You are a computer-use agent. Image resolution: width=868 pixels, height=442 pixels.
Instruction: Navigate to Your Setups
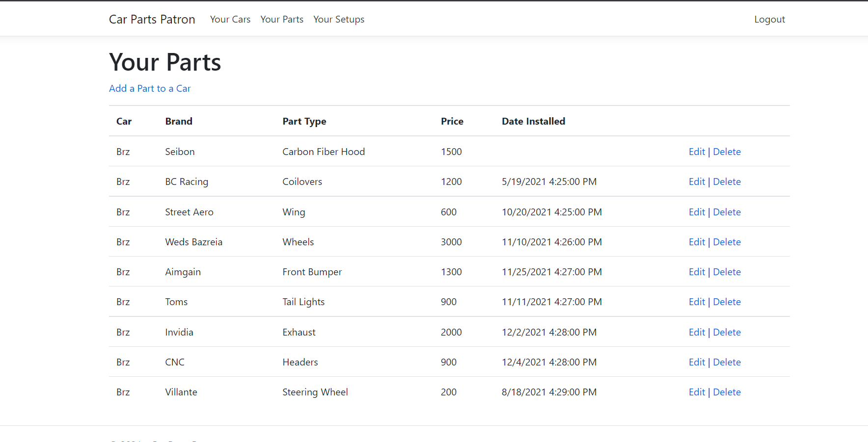tap(339, 19)
